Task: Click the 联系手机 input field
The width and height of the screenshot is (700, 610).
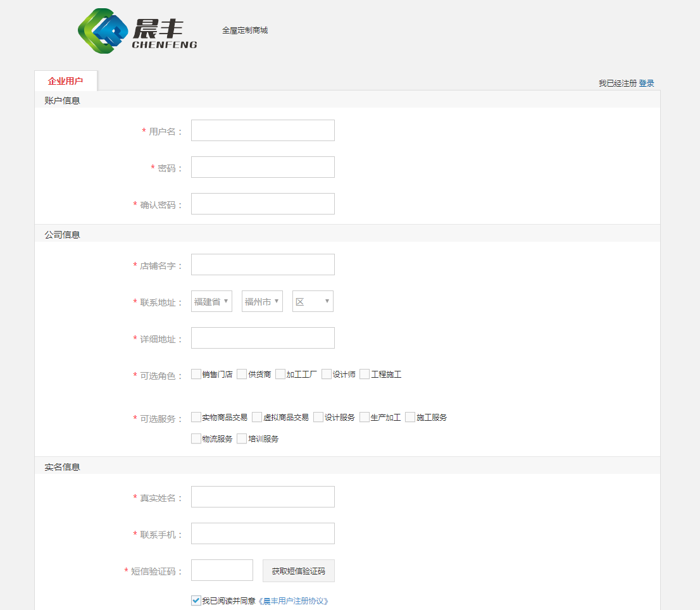Action: 262,533
